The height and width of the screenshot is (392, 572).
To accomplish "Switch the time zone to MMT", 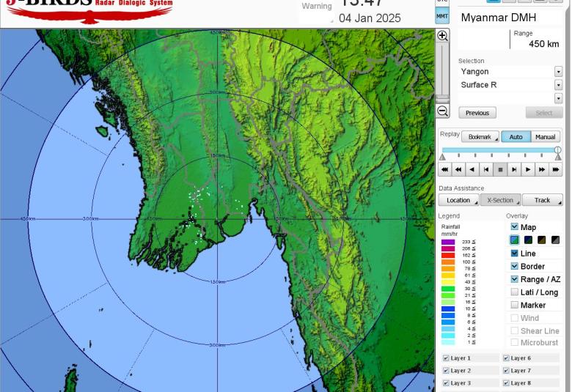I will [x=442, y=15].
